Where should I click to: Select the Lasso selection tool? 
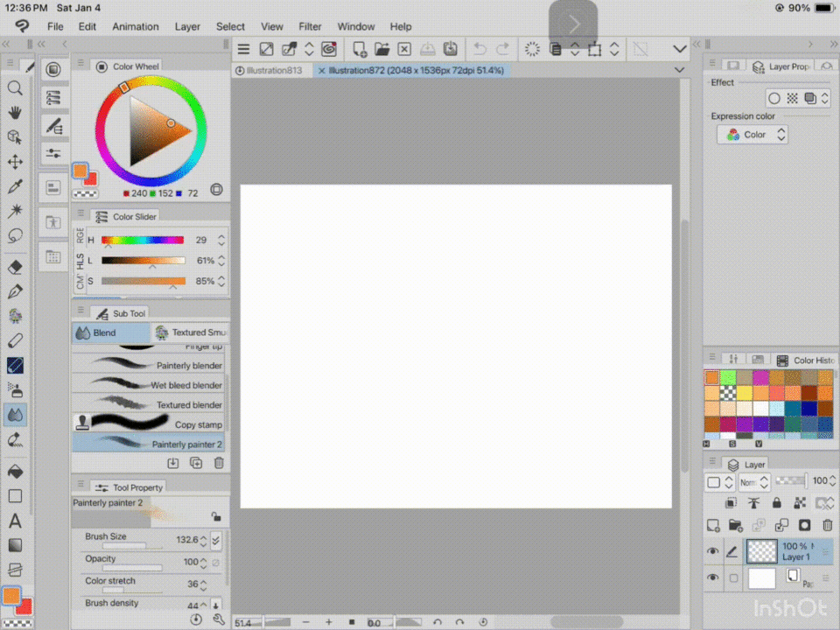pyautogui.click(x=15, y=235)
